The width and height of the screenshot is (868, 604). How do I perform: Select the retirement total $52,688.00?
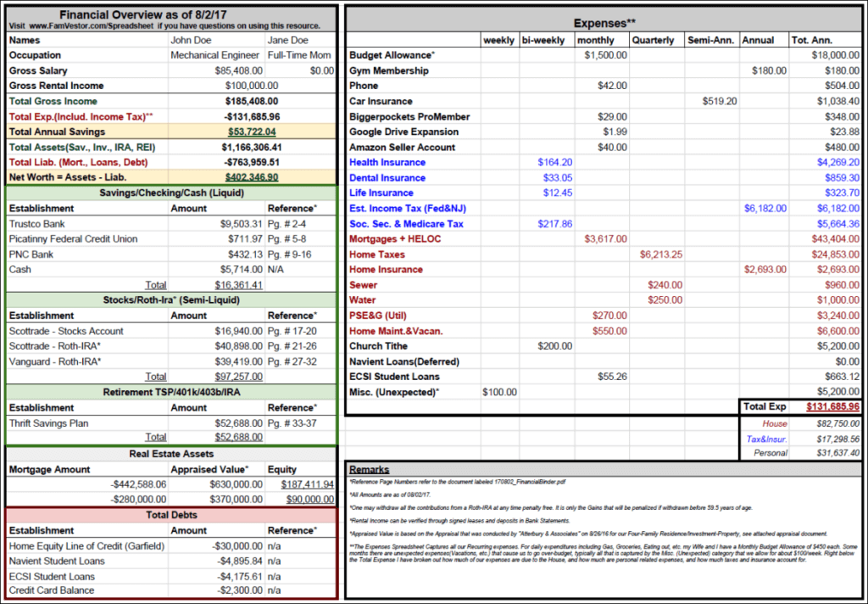(238, 437)
